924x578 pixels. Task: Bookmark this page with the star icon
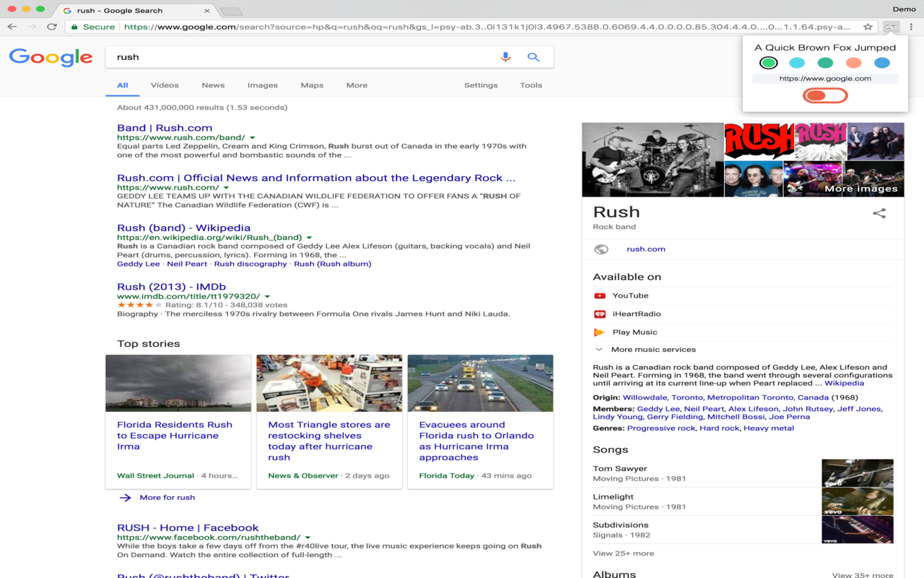pos(868,27)
